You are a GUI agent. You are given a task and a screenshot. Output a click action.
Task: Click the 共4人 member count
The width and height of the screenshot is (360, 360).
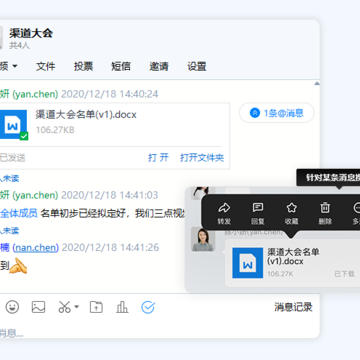19,45
